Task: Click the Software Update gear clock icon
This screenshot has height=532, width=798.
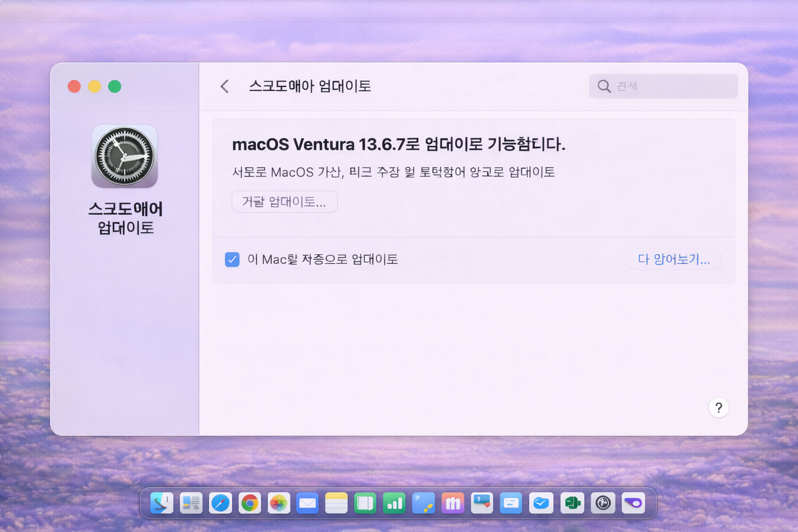Action: coord(125,156)
